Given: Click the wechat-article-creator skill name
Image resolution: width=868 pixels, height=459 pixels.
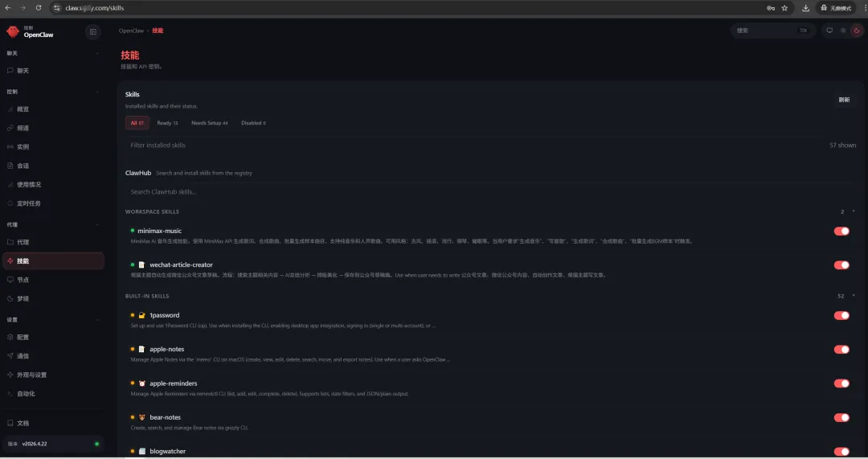Looking at the screenshot, I should coord(181,264).
